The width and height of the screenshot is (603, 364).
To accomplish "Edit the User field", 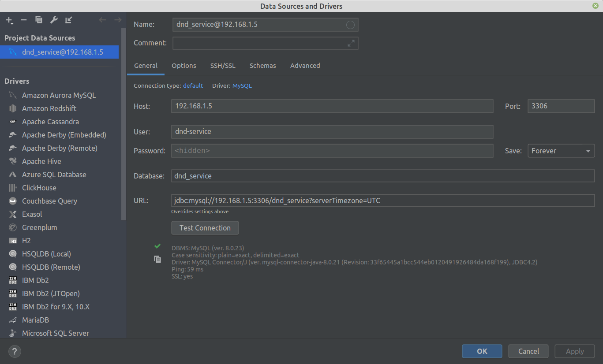I will (332, 132).
